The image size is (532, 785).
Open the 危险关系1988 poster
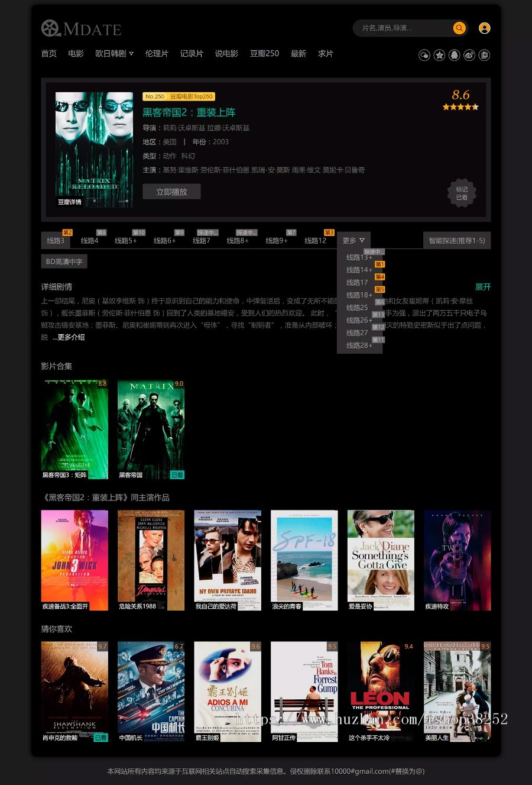[x=151, y=560]
